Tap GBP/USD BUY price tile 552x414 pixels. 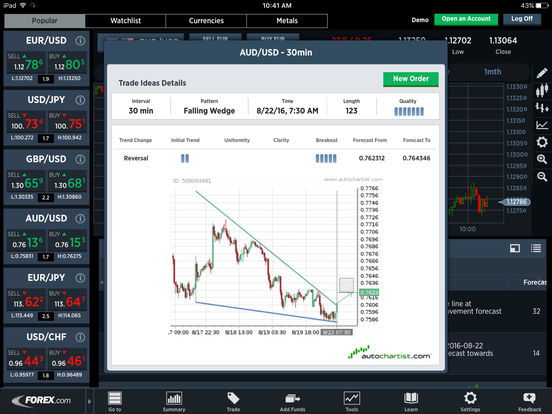point(67,181)
